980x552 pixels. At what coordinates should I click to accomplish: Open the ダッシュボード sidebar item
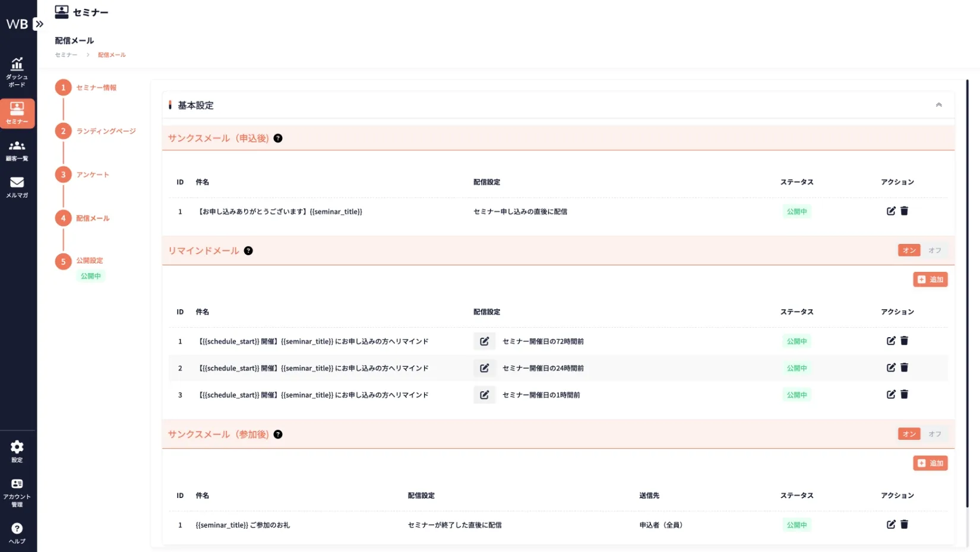(x=17, y=72)
